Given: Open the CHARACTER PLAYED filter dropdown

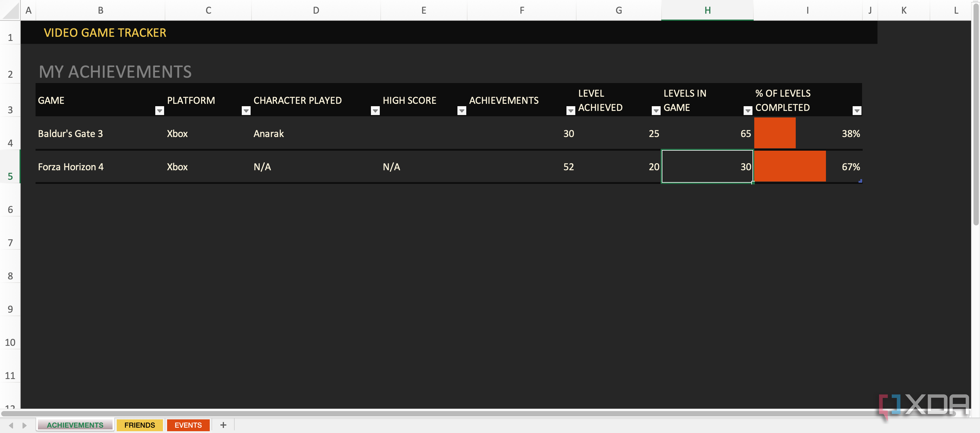Looking at the screenshot, I should pos(375,110).
